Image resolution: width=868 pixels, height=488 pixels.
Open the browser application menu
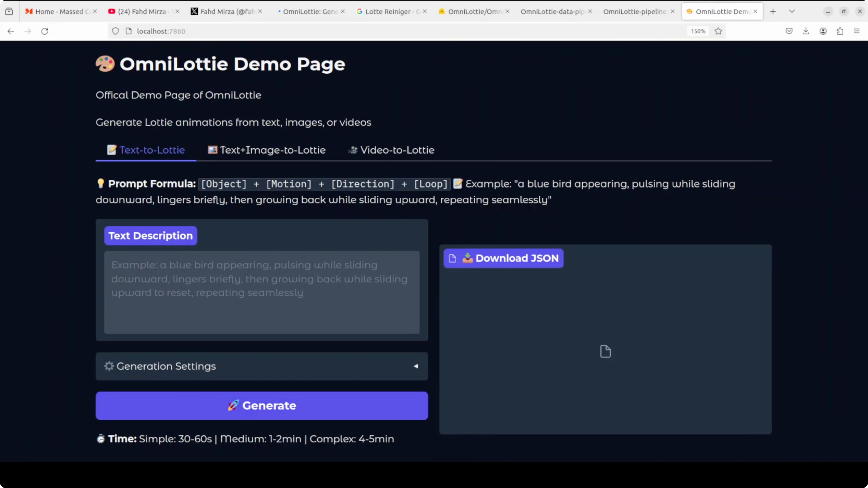tap(856, 31)
